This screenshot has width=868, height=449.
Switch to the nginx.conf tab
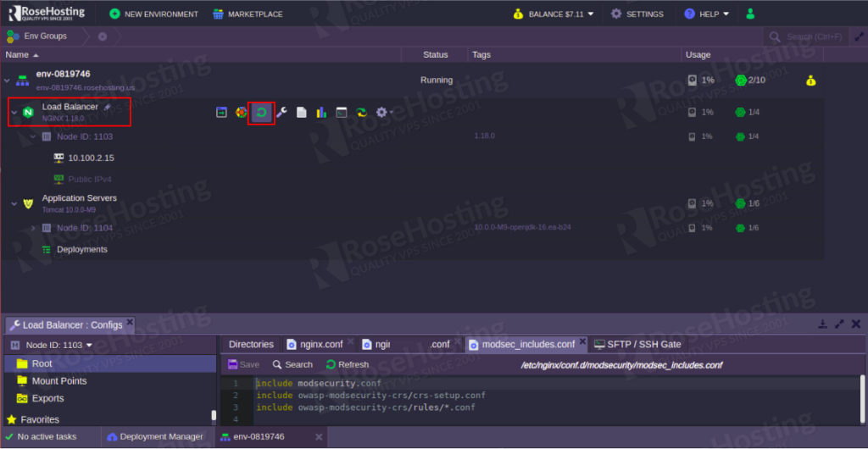(319, 344)
